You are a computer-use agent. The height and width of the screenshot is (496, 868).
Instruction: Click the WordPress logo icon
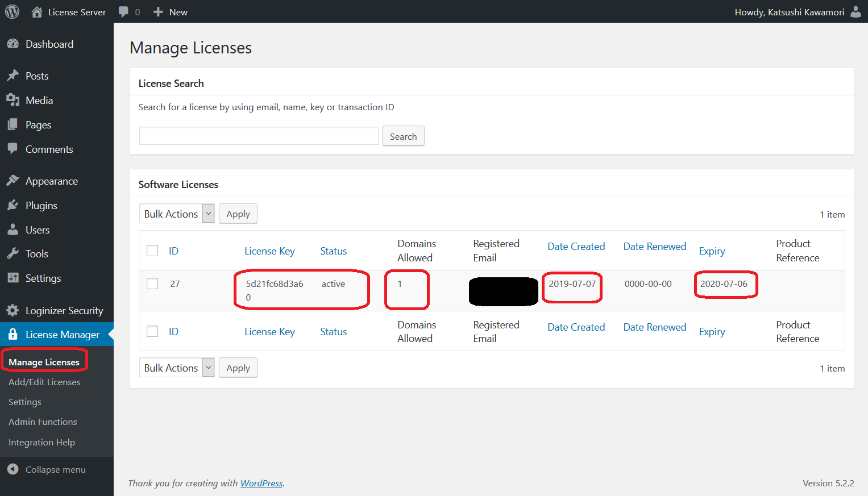(x=12, y=11)
